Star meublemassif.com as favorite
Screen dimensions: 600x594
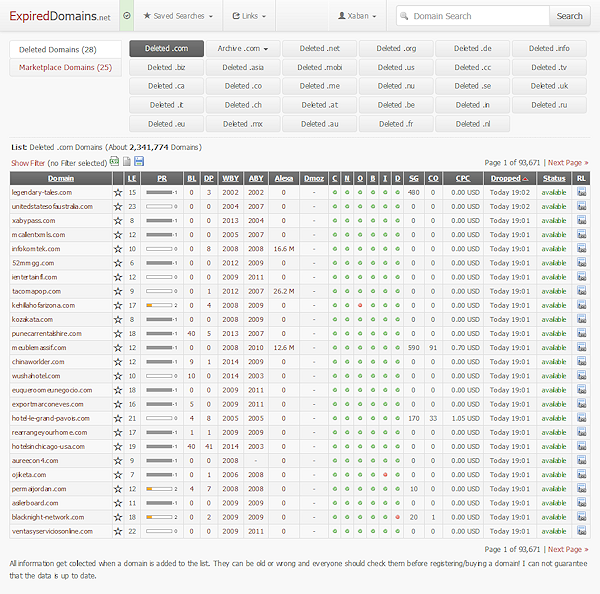pos(118,348)
